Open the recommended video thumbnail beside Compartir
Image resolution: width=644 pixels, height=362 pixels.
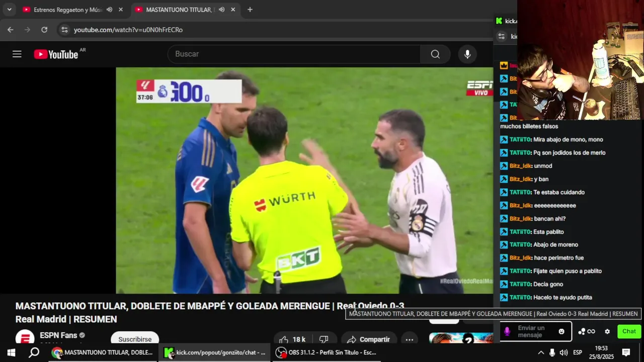(461, 338)
